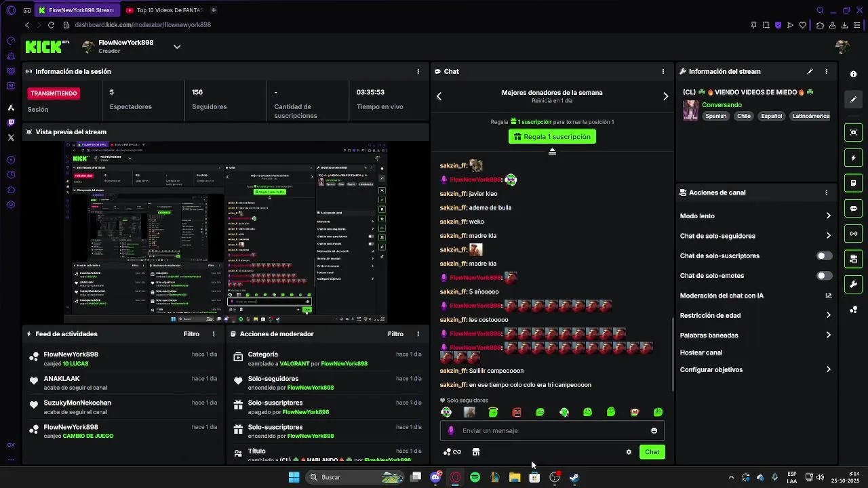Click the browser extensions puzzle icon
This screenshot has width=868, height=488.
pyautogui.click(x=821, y=25)
